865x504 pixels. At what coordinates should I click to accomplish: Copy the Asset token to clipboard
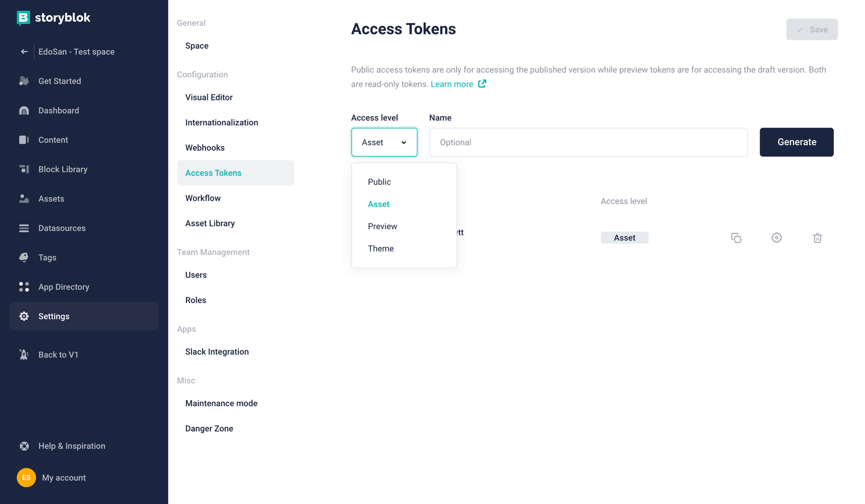pos(736,238)
